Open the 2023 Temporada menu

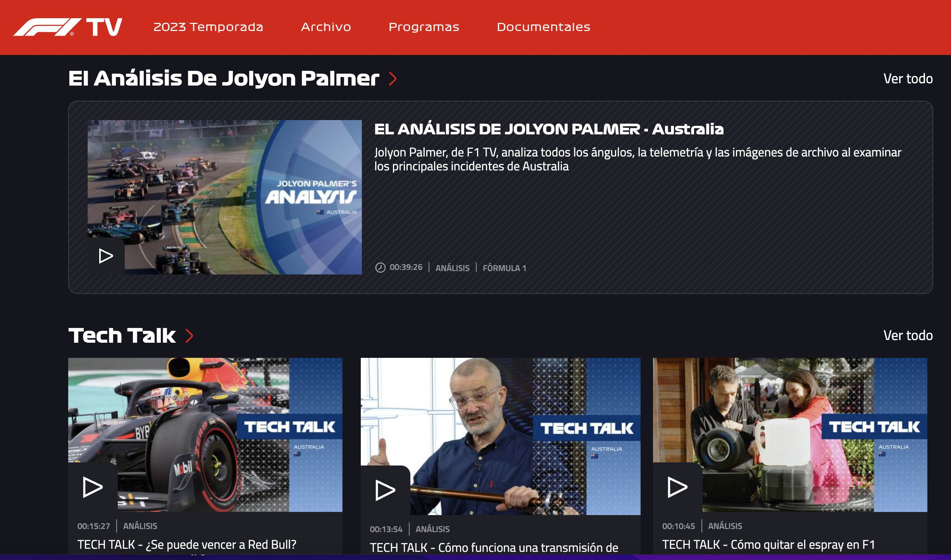(208, 27)
